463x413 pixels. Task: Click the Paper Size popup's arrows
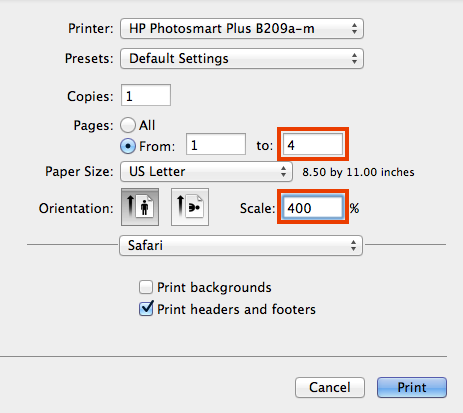(283, 172)
